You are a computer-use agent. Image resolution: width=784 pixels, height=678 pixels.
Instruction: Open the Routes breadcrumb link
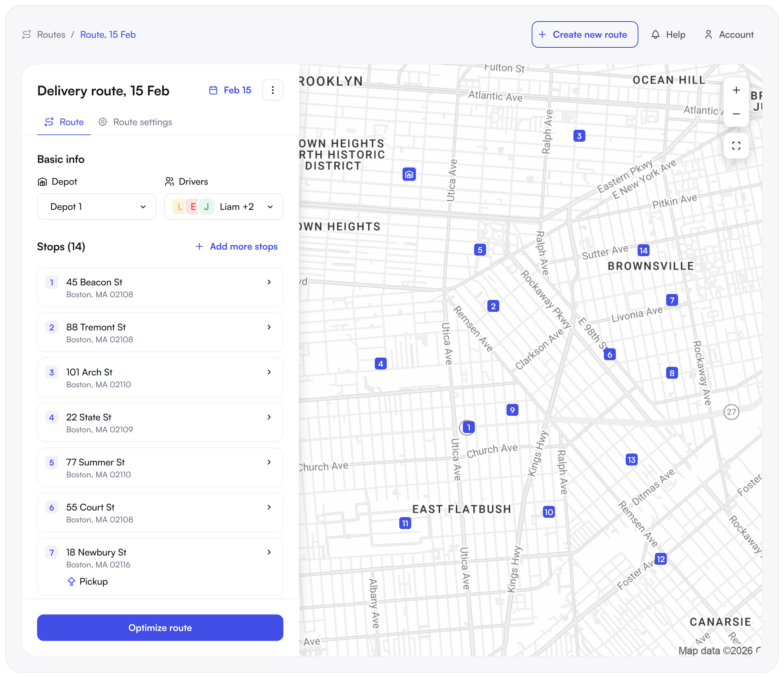coord(51,34)
